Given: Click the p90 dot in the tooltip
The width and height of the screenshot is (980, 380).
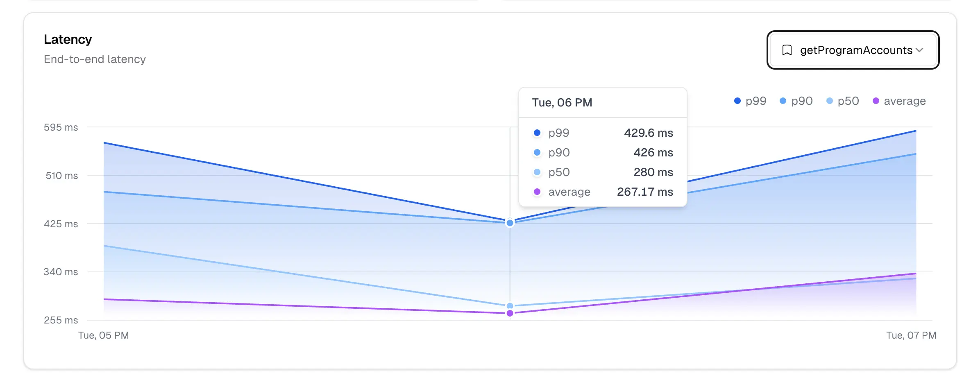Looking at the screenshot, I should (x=537, y=152).
